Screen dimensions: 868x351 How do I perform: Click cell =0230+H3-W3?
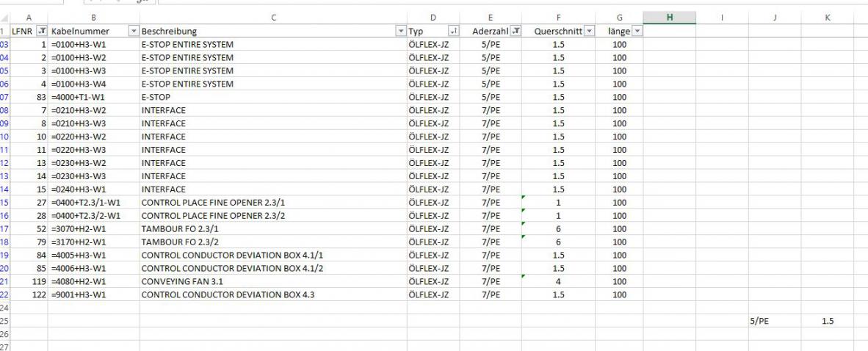(x=93, y=176)
